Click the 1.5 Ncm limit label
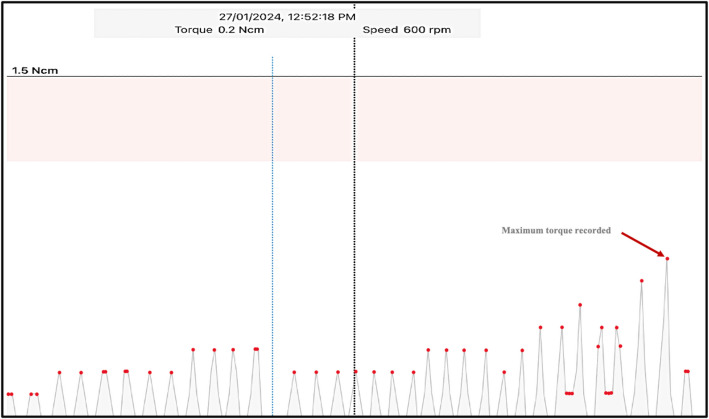The width and height of the screenshot is (709, 419). pos(35,71)
